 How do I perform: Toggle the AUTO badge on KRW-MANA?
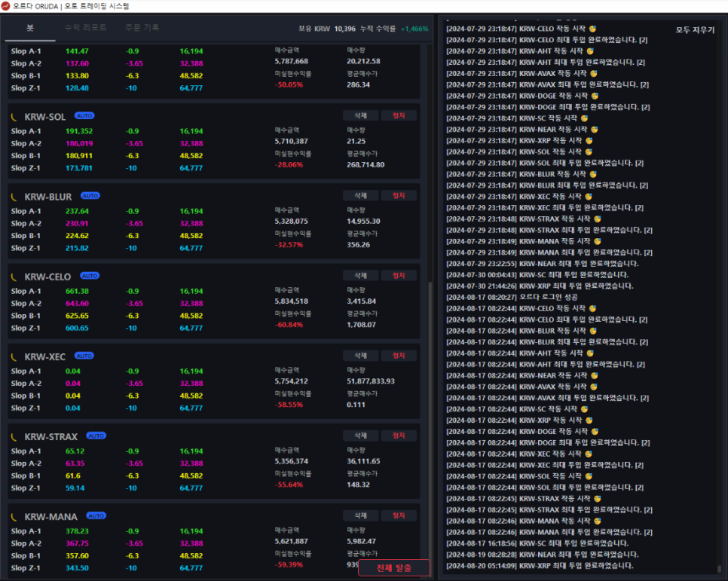(96, 515)
